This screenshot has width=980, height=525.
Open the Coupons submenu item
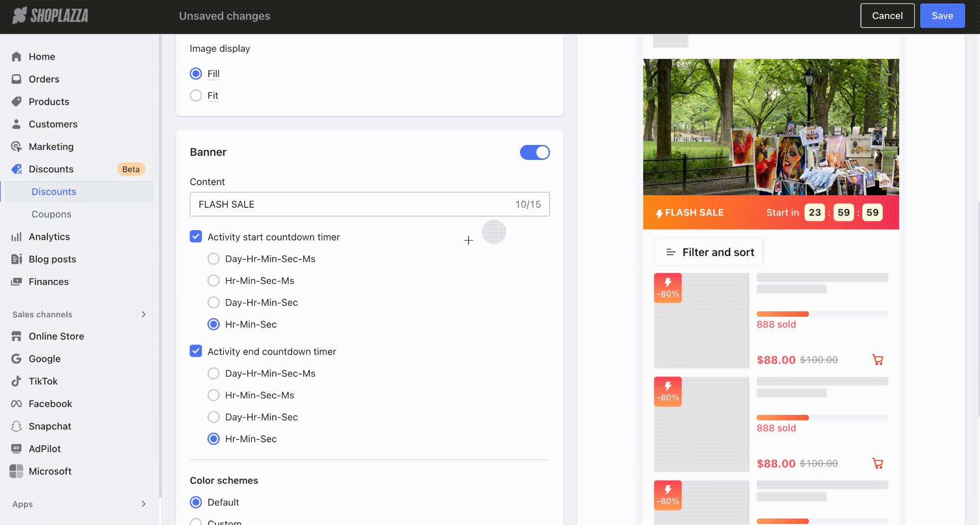pyautogui.click(x=51, y=214)
